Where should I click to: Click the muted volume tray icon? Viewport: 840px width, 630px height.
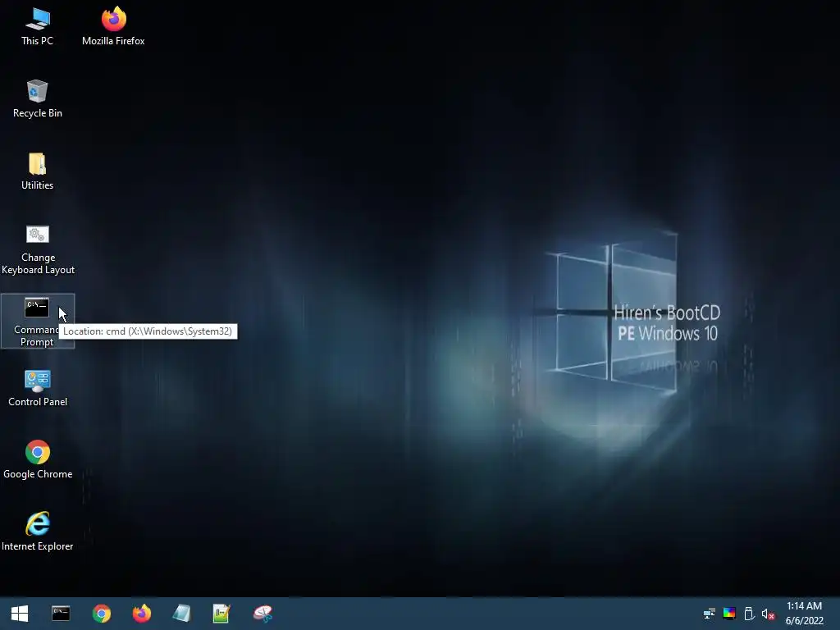(768, 614)
